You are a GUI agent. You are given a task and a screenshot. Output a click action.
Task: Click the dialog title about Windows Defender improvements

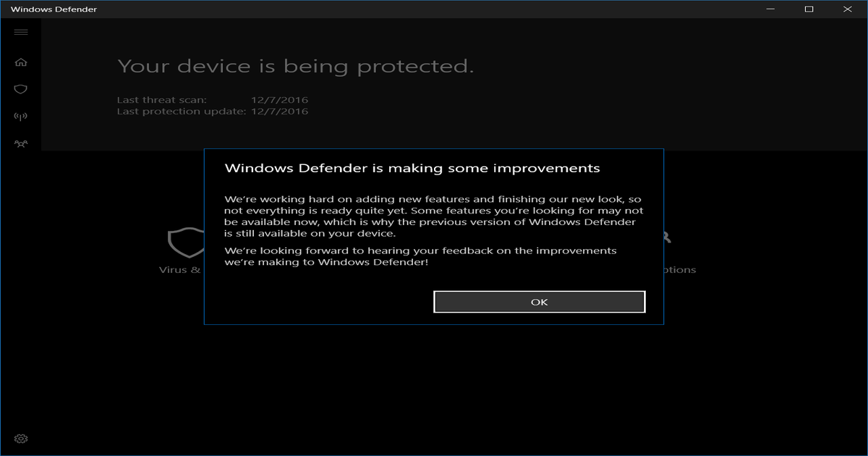(x=412, y=167)
